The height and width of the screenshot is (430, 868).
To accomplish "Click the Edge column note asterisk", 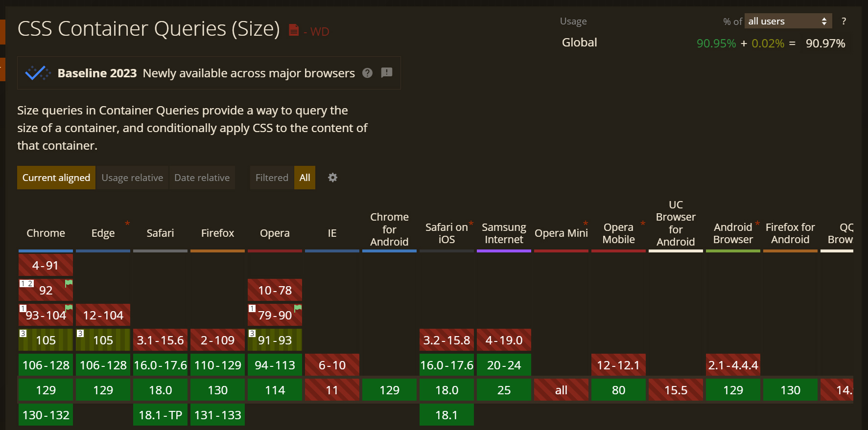I will click(x=127, y=224).
